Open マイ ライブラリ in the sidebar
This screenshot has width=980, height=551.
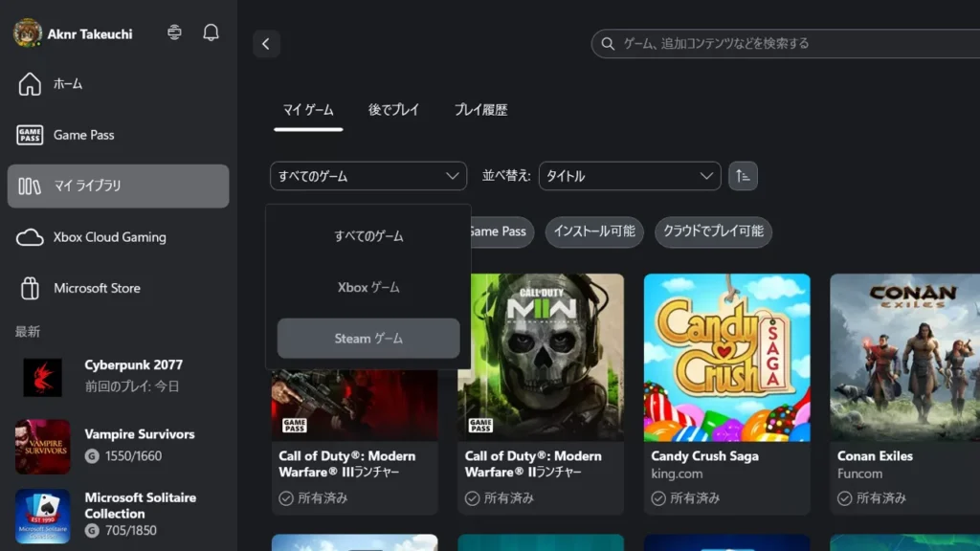(x=118, y=187)
